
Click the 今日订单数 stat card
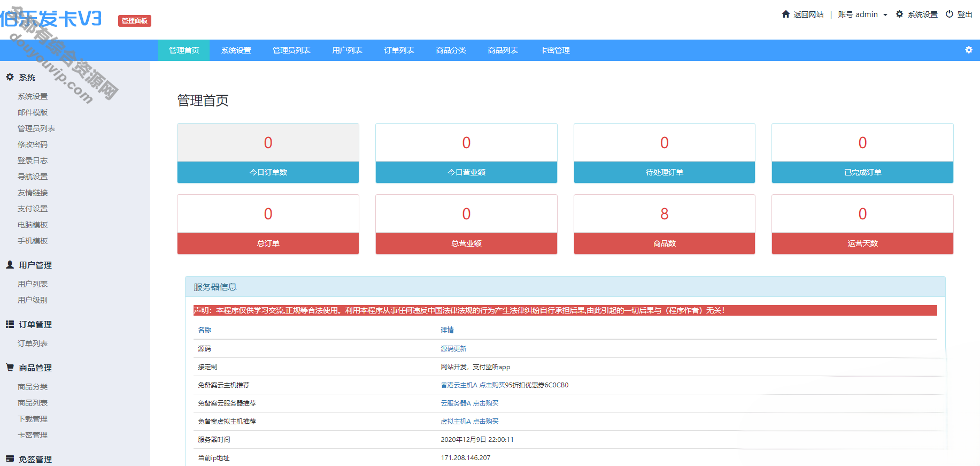[268, 154]
